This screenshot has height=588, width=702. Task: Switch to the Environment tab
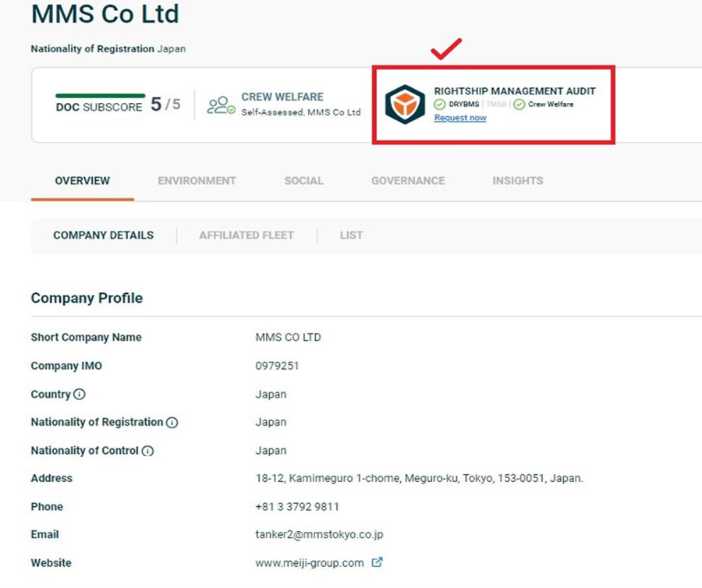tap(197, 181)
